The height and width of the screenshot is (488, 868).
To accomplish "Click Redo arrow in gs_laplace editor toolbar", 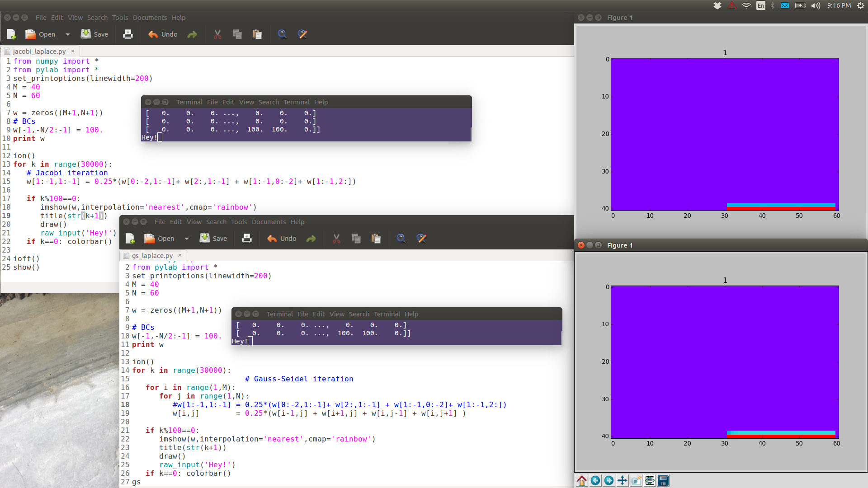I will (311, 239).
